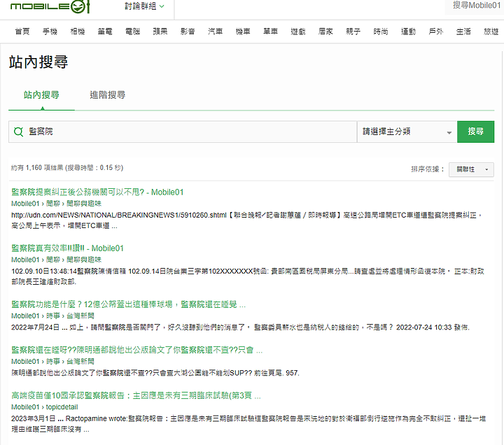Open the 蘋果 nav item
The image size is (504, 445).
[160, 31]
